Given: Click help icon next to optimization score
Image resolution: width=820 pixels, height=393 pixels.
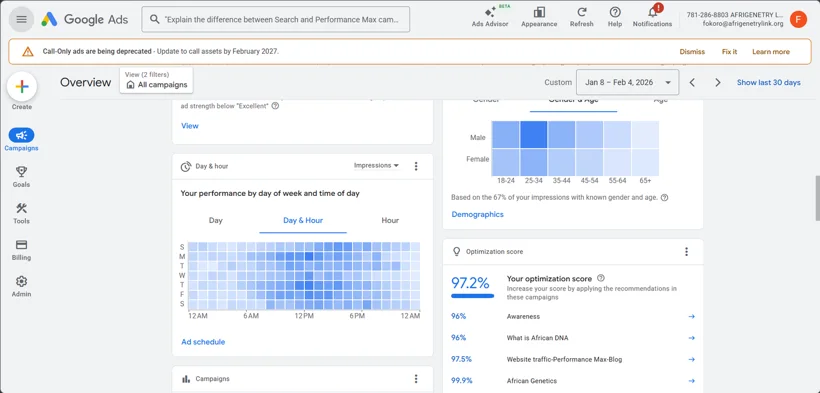Looking at the screenshot, I should tap(601, 278).
